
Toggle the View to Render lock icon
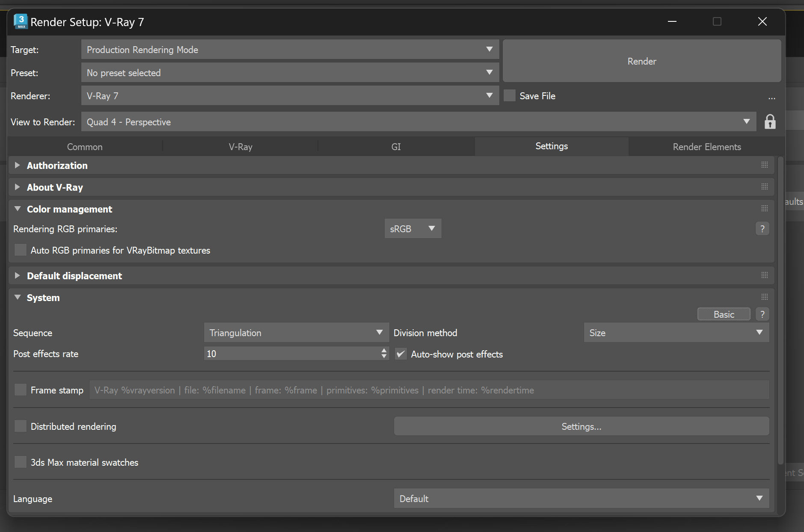pos(770,122)
